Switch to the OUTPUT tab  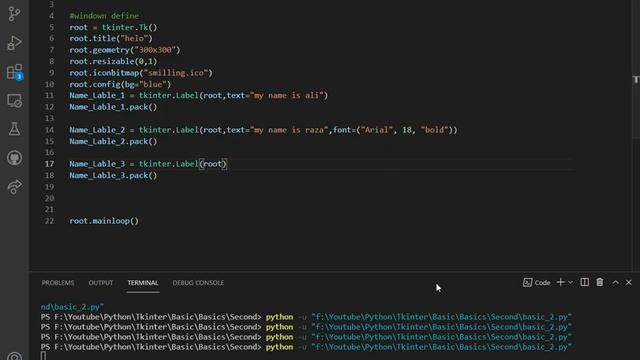click(101, 282)
